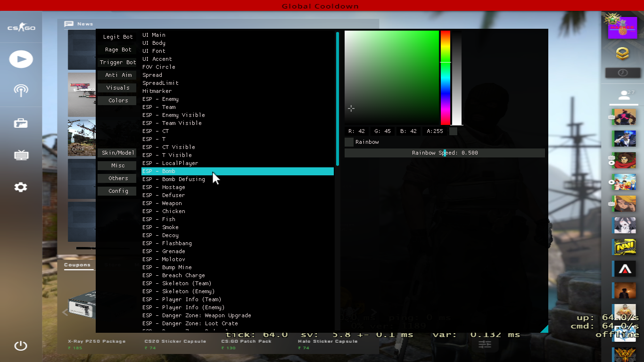Click the B: 42 value field
Image resolution: width=644 pixels, height=362 pixels.
point(409,131)
